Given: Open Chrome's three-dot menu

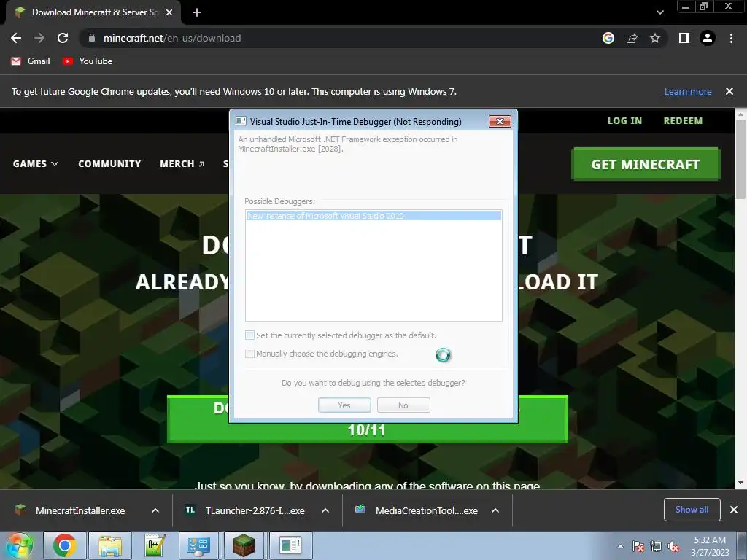Looking at the screenshot, I should tap(731, 38).
